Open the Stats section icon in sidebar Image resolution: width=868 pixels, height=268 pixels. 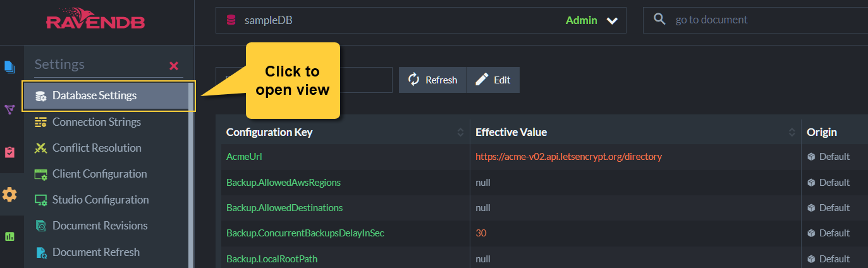coord(9,236)
